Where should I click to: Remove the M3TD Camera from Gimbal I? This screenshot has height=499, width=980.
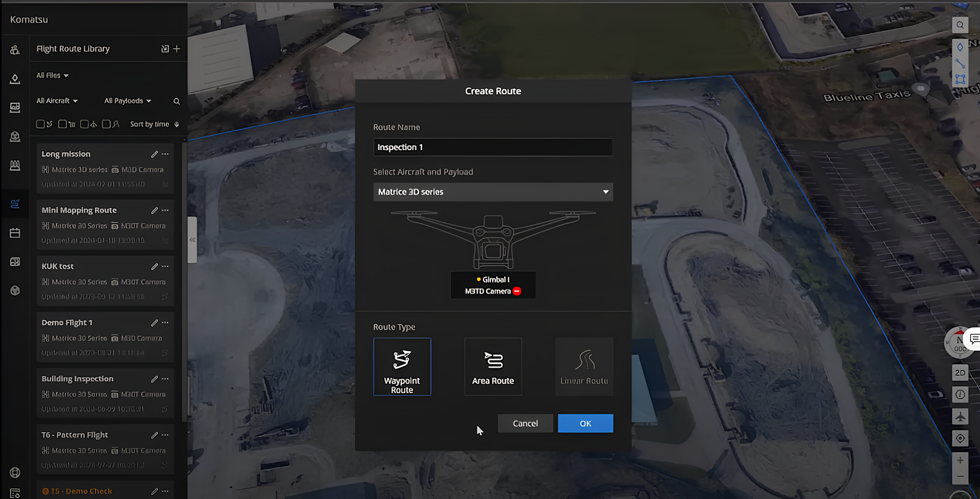tap(517, 291)
